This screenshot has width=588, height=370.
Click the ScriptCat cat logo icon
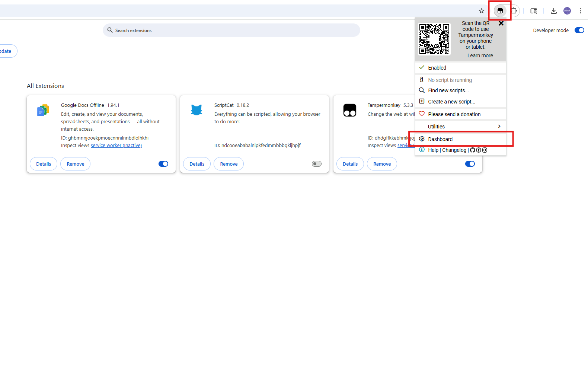(x=196, y=110)
